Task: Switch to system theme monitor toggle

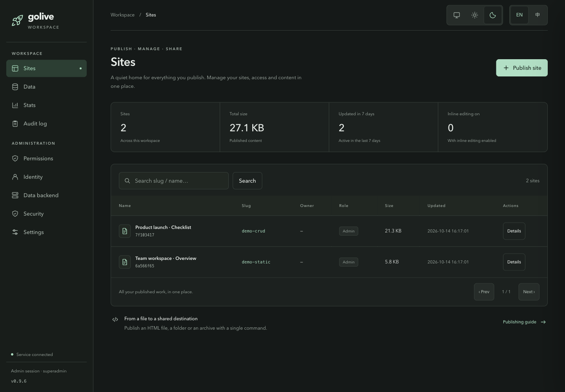Action: [x=457, y=15]
